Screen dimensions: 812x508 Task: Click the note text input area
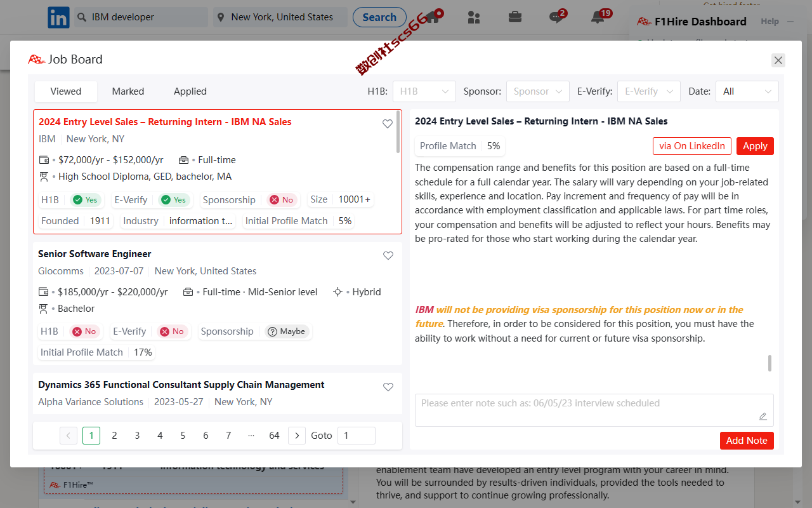[x=594, y=410]
